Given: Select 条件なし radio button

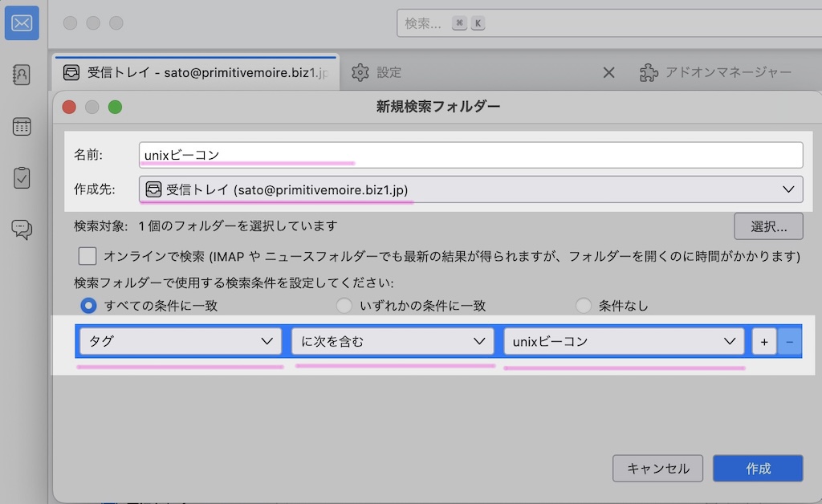Looking at the screenshot, I should (x=584, y=306).
